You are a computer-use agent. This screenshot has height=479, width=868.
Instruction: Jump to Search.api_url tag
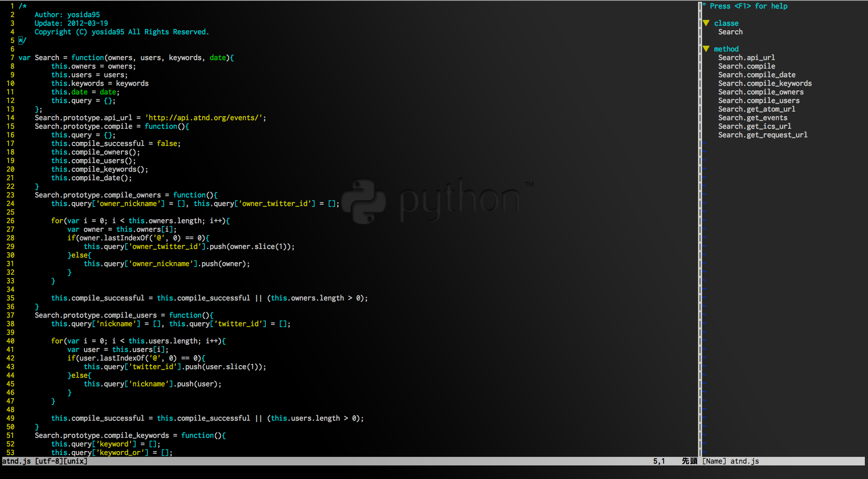746,58
